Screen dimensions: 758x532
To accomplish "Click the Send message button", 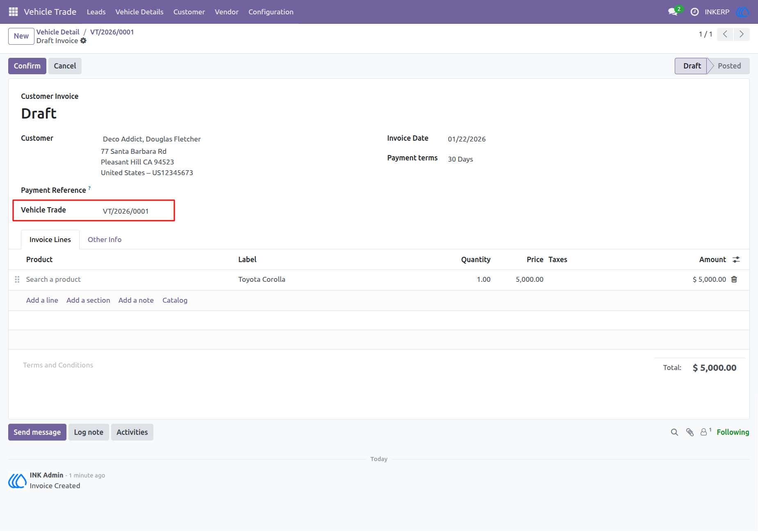I will point(37,432).
